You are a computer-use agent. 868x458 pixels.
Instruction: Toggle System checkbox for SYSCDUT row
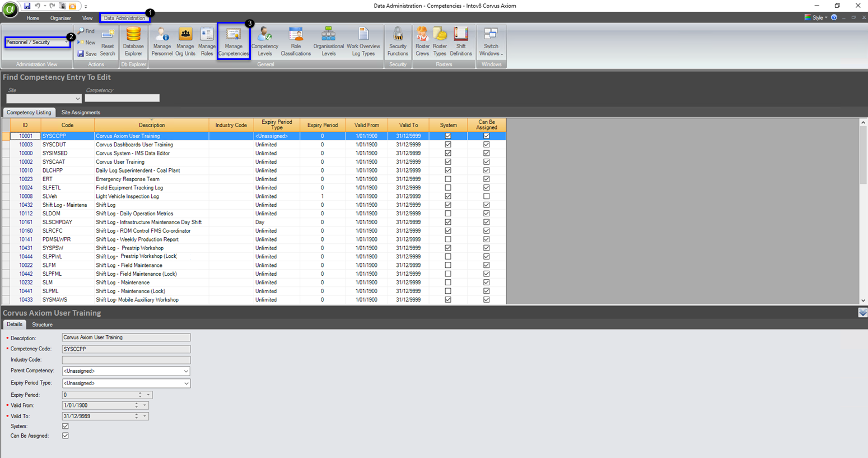(x=448, y=145)
